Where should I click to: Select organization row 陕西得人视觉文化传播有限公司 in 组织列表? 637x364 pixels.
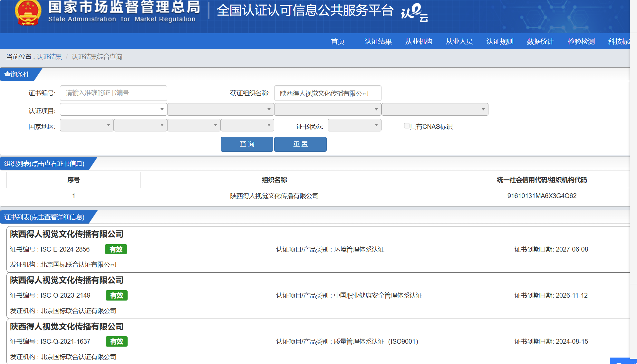318,196
